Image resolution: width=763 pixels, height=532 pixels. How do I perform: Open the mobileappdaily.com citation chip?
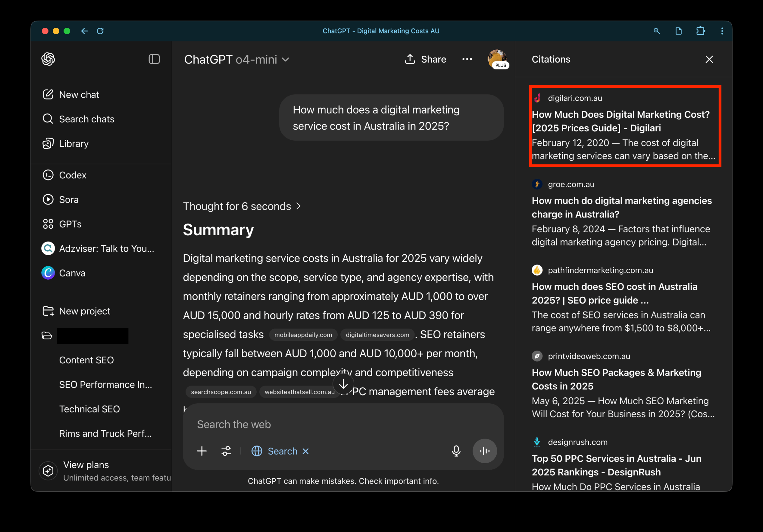coord(303,335)
